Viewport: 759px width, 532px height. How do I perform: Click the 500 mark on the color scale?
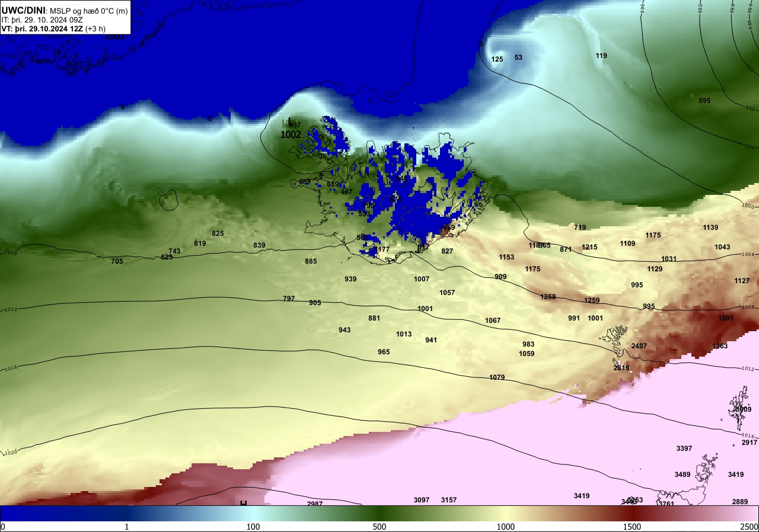(x=379, y=527)
